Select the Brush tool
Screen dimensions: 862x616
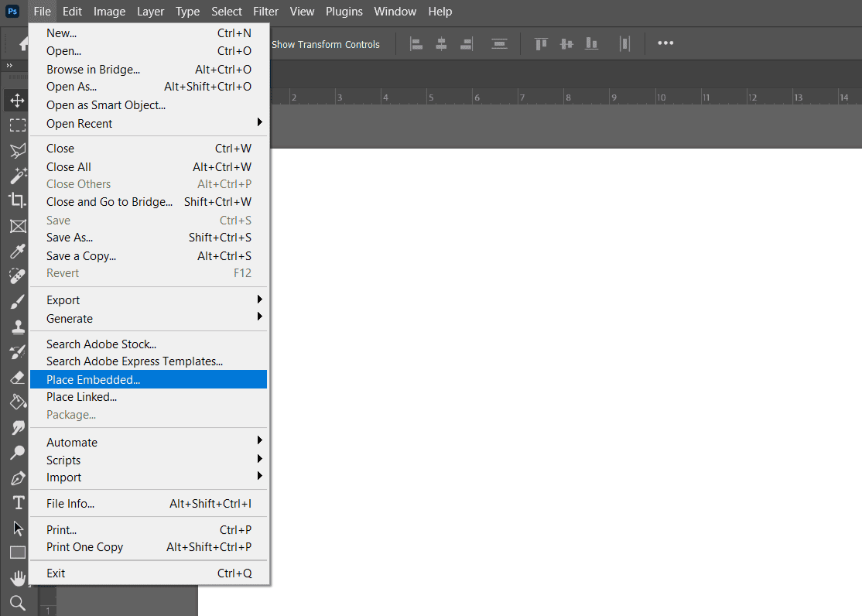coord(18,301)
